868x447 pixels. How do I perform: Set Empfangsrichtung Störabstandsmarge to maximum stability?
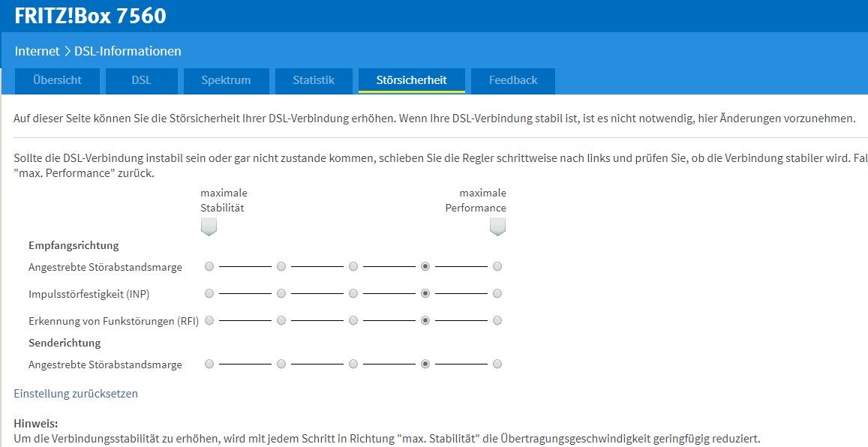coord(209,267)
